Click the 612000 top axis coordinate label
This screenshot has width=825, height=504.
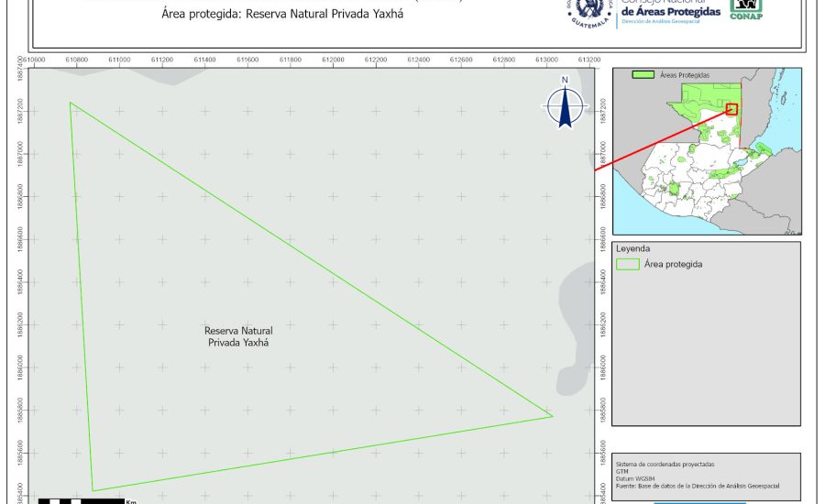point(333,60)
